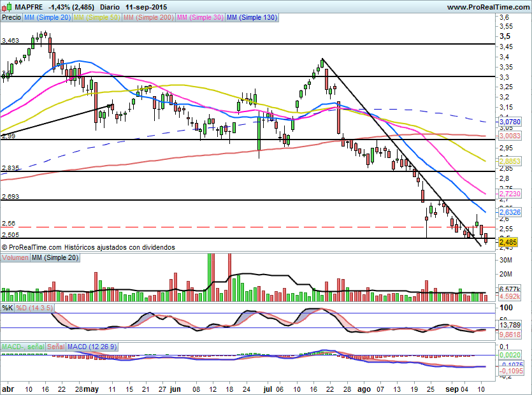
Task: Open the MM (Simple 30) indicator settings
Action: coord(199,18)
